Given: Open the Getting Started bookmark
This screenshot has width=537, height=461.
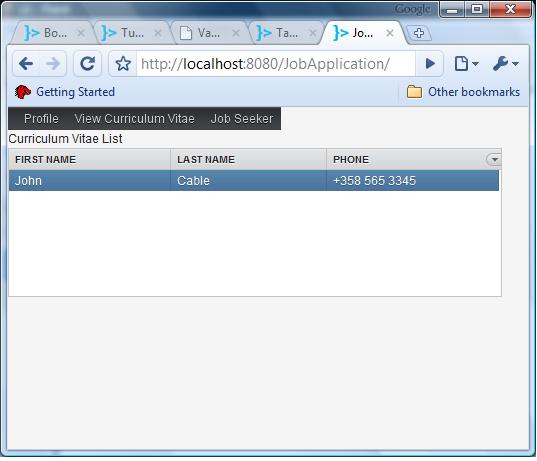Looking at the screenshot, I should [x=65, y=92].
